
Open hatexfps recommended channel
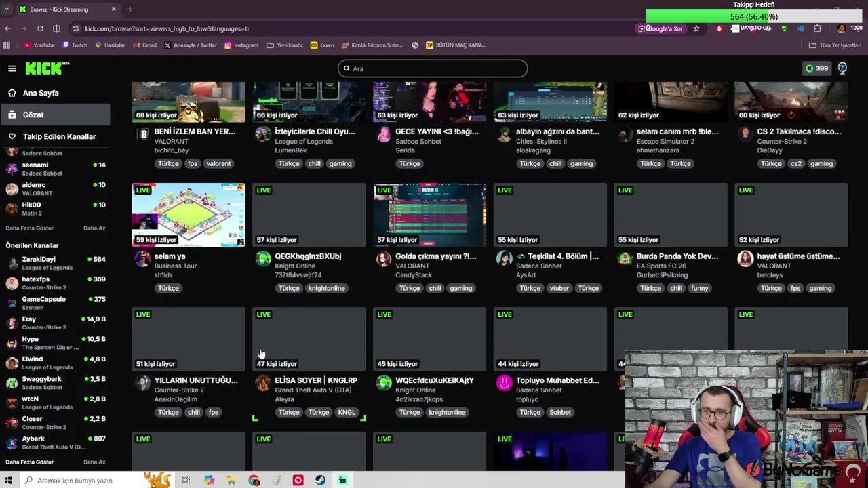(x=56, y=283)
